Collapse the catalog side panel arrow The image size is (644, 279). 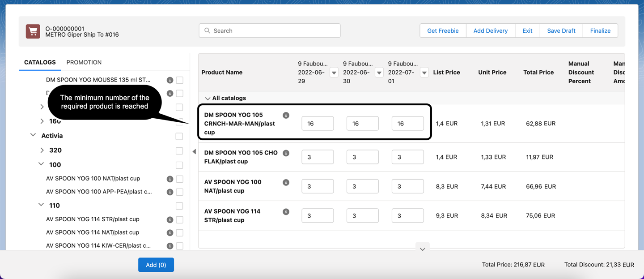194,152
